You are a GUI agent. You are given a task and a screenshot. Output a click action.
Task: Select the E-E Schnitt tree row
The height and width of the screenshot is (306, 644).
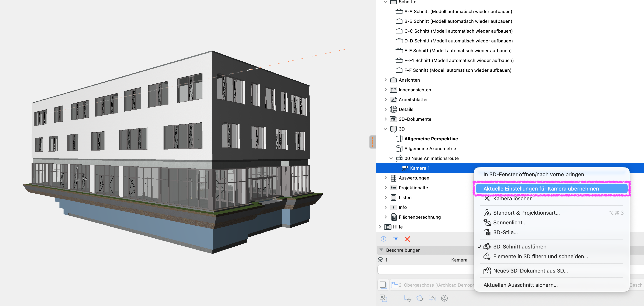tap(458, 51)
